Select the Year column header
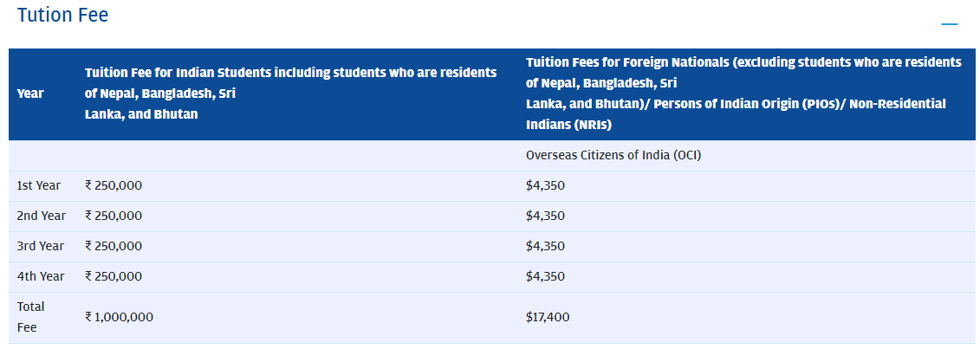 pyautogui.click(x=30, y=94)
